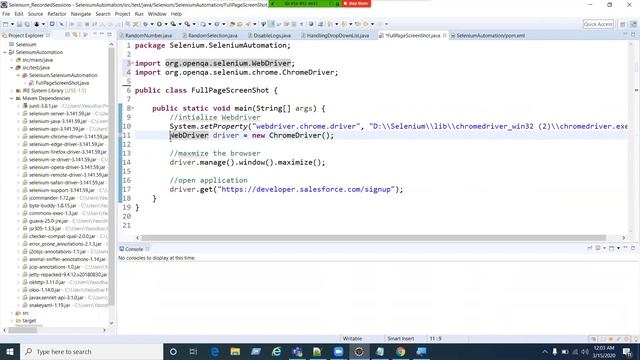640x360 pixels.
Task: Open dropdown next to New toolbar icon
Action: pyautogui.click(x=12, y=24)
